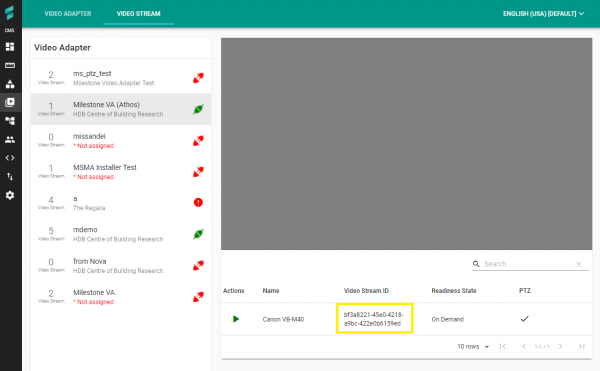Image resolution: width=600 pixels, height=371 pixels.
Task: Click the On Demand readiness cell
Action: point(448,319)
